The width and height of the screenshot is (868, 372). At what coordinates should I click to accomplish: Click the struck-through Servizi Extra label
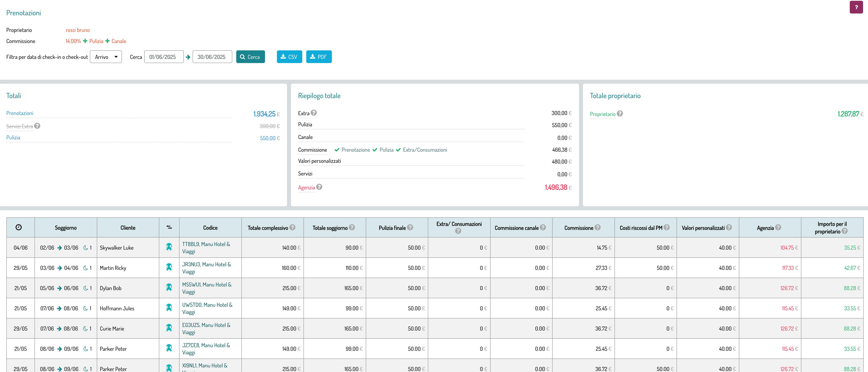pyautogui.click(x=20, y=126)
